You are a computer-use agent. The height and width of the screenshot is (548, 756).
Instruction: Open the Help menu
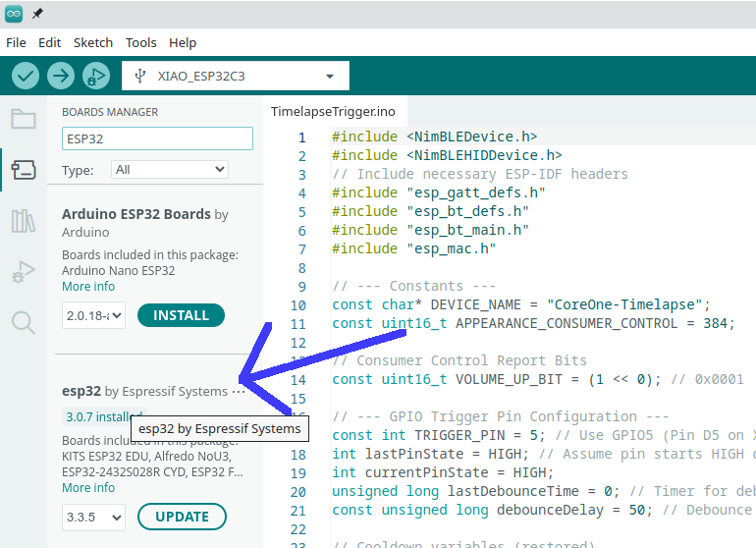[183, 43]
